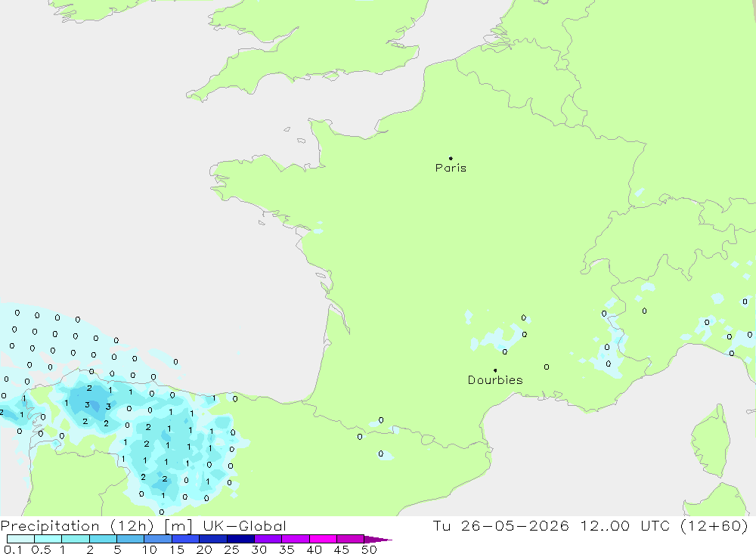Viewport: 756px width, 554px height.
Task: Click the legend scale label '50'
Action: click(370, 549)
